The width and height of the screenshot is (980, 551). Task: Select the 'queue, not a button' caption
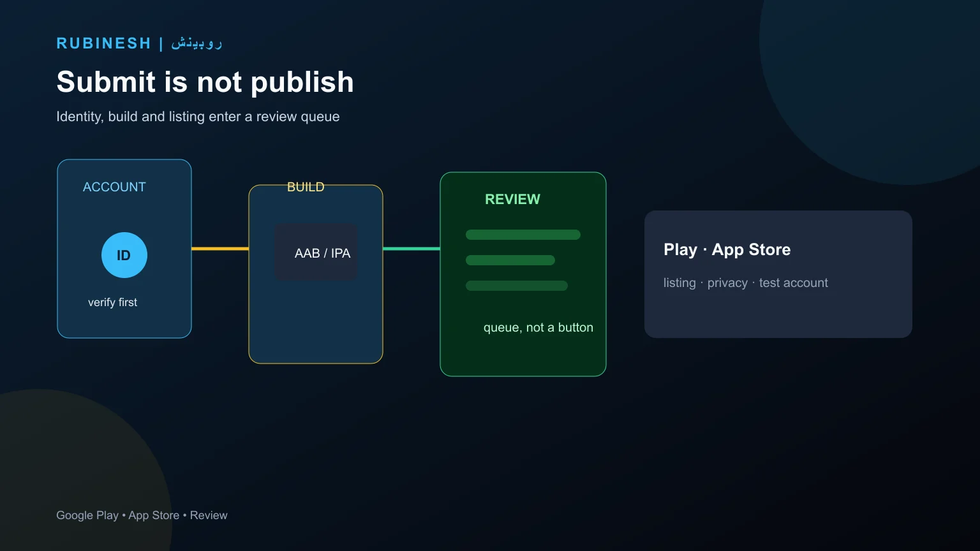pos(538,327)
